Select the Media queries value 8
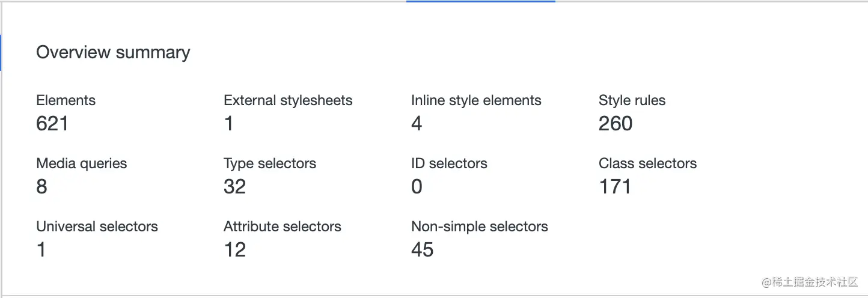868x298 pixels. pyautogui.click(x=41, y=187)
